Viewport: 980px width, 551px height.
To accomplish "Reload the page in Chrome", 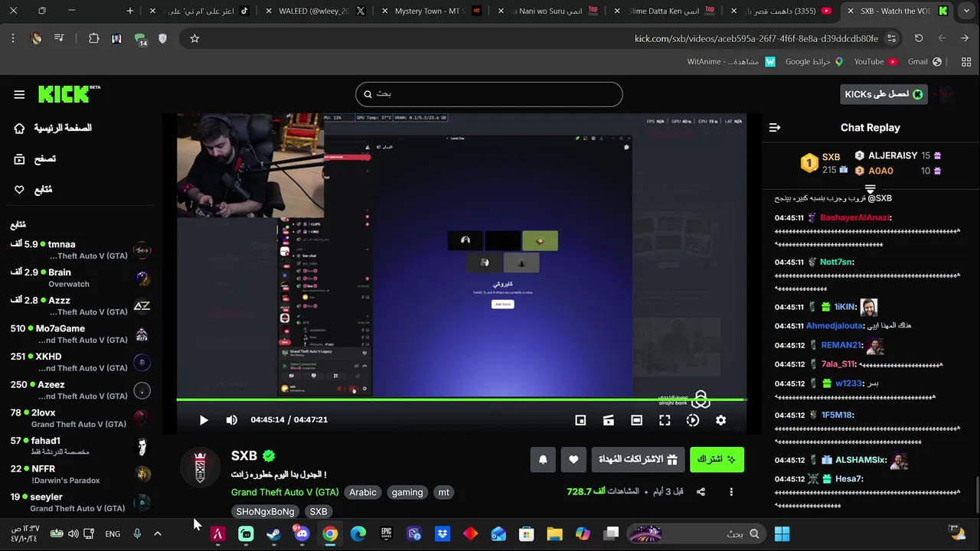I will (x=919, y=38).
